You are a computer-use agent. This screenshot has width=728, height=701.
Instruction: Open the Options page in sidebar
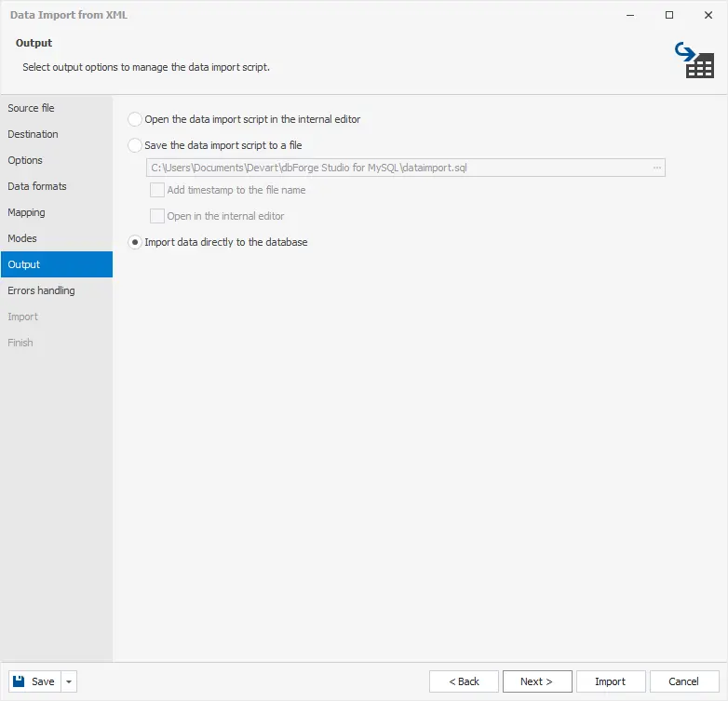point(26,160)
